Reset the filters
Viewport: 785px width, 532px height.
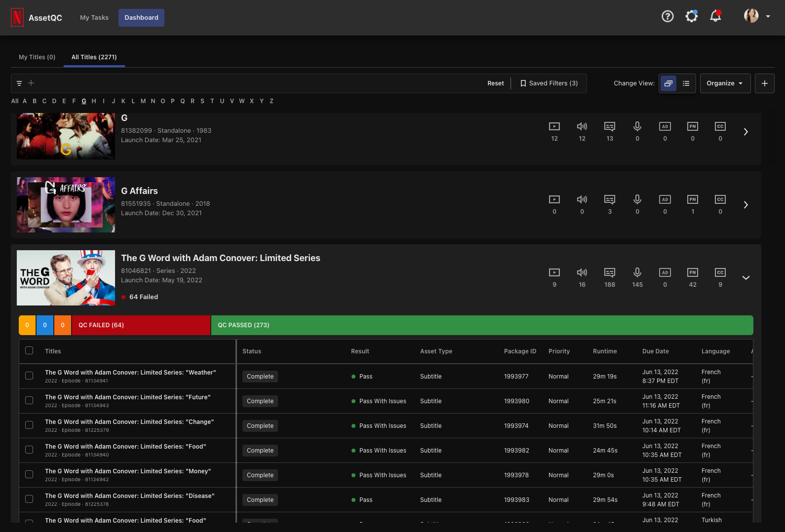496,83
